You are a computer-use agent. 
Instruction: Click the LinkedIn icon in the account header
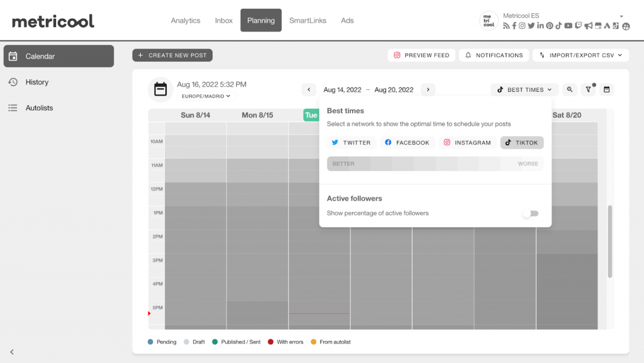tap(540, 26)
